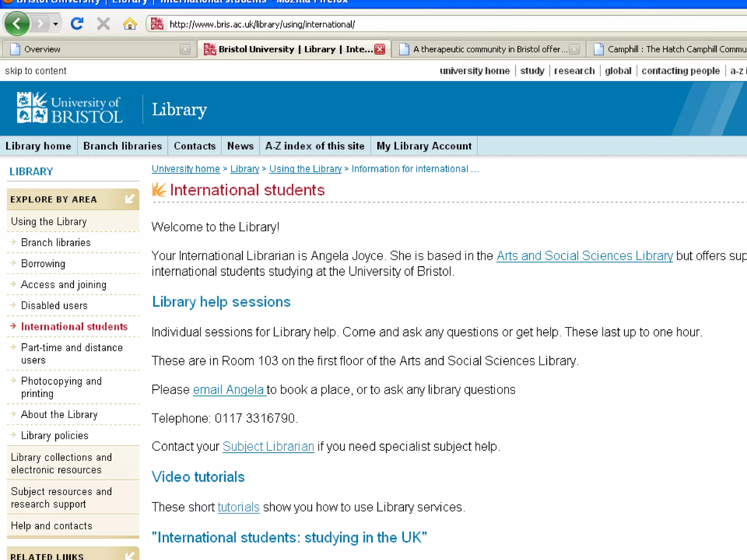Click the Bristol site favicon in address bar
Viewport: 747px width, 560px height.
(x=157, y=24)
